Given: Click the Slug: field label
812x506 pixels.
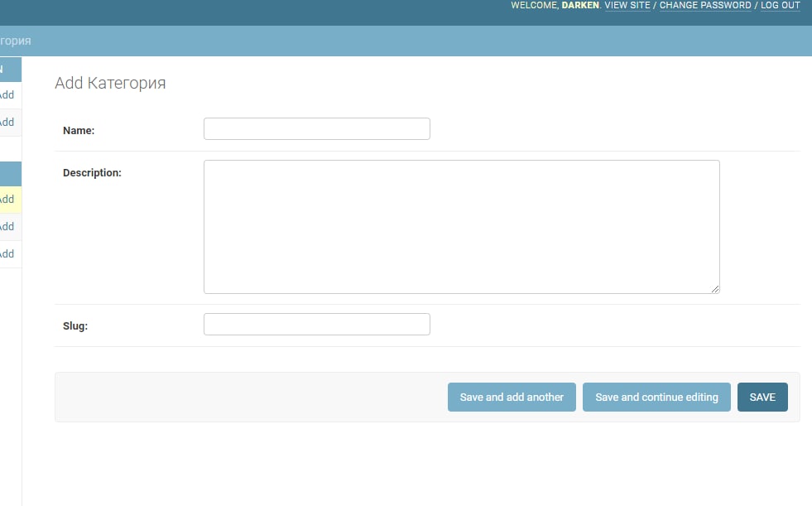Looking at the screenshot, I should pos(75,326).
